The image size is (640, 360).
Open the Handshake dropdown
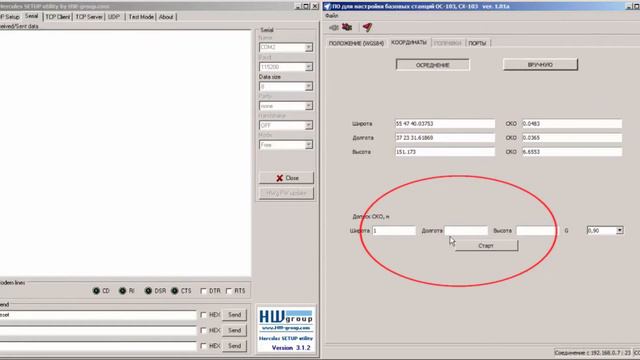[x=309, y=125]
